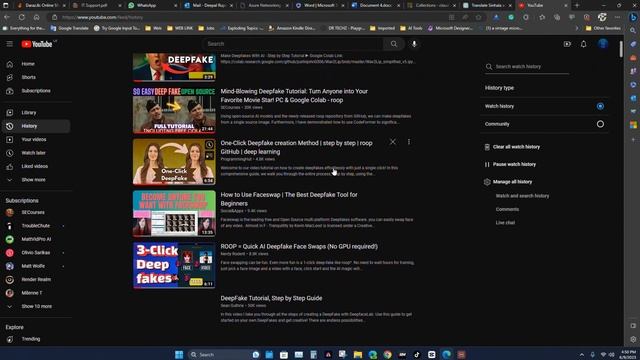The height and width of the screenshot is (360, 640).
Task: Click the pause icon beside Pause watch history
Action: tap(487, 164)
